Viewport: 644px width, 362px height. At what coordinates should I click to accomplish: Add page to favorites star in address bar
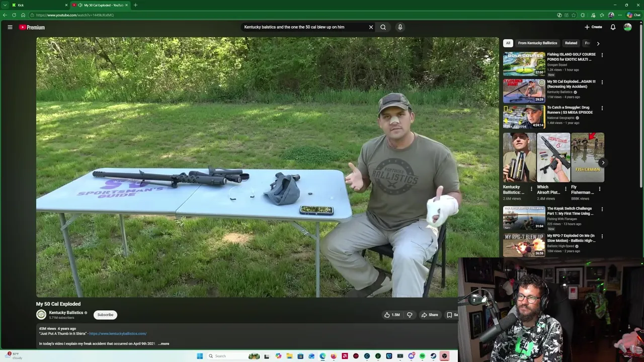coord(574,15)
